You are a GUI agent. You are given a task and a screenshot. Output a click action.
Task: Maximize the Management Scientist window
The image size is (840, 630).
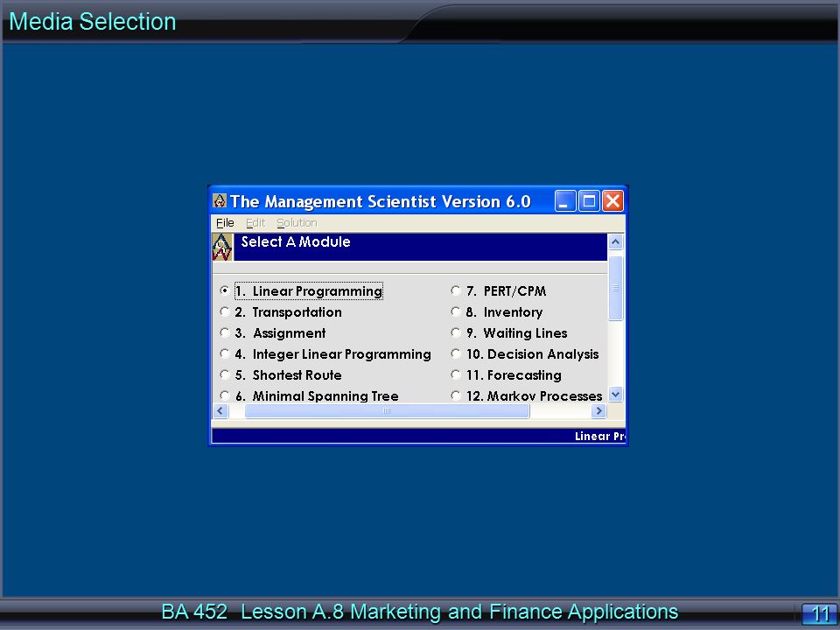point(589,201)
